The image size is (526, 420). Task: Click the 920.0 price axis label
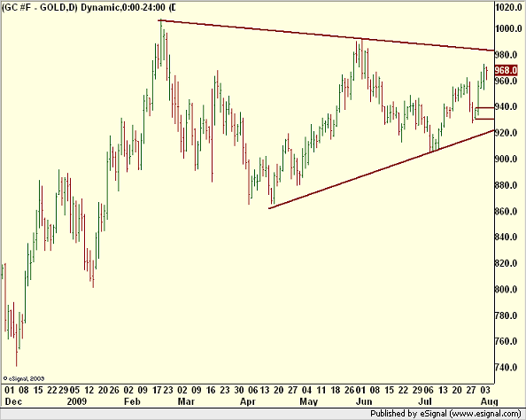point(506,133)
